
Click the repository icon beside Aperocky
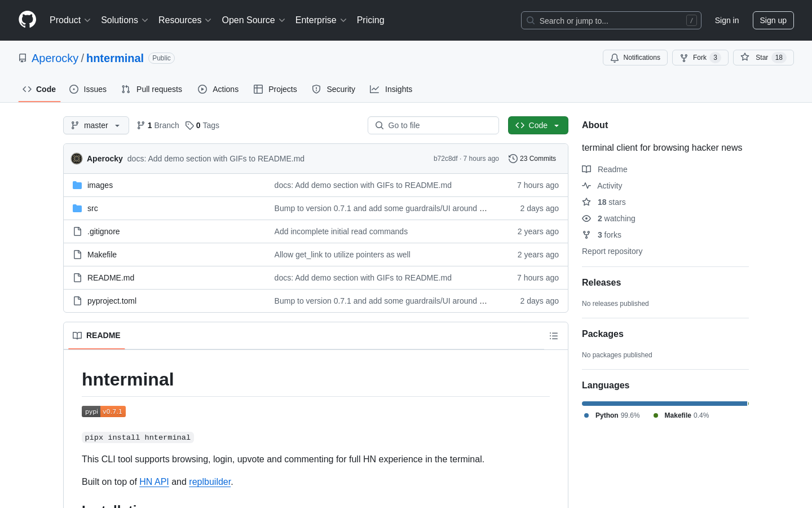(23, 58)
